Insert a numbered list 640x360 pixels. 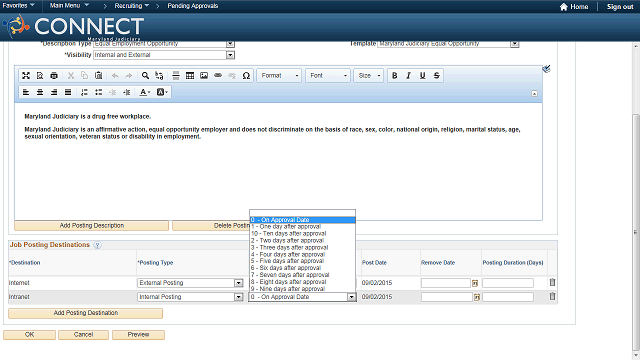point(84,92)
